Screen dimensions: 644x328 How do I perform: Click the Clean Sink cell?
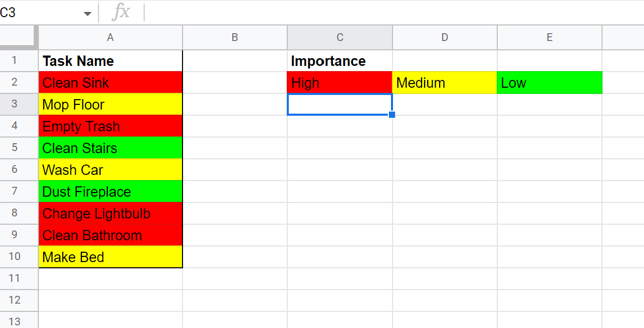point(110,83)
